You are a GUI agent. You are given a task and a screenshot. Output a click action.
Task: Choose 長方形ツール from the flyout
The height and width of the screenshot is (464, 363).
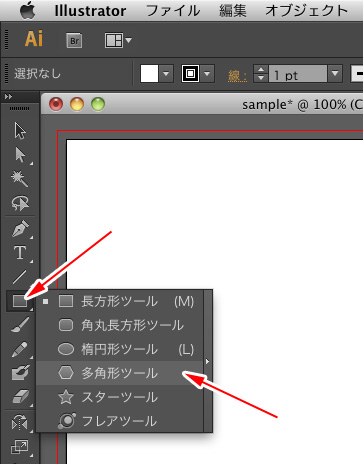coord(120,302)
